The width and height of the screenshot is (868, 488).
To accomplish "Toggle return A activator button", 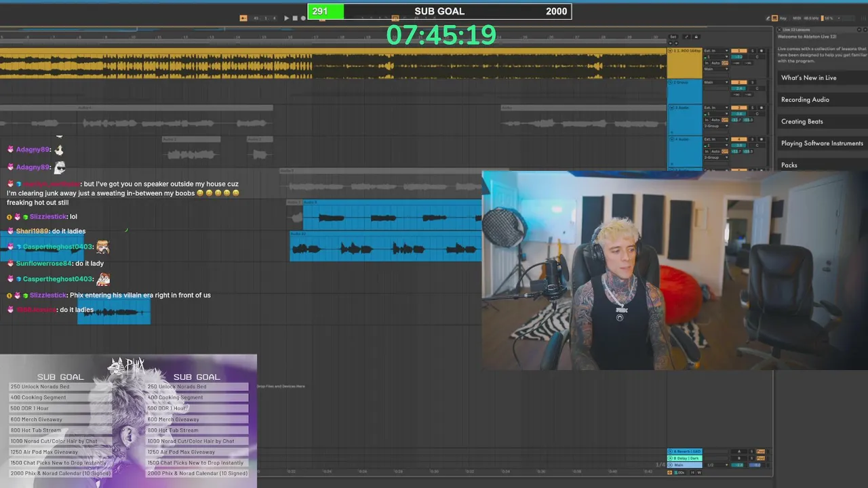I will pos(739,451).
